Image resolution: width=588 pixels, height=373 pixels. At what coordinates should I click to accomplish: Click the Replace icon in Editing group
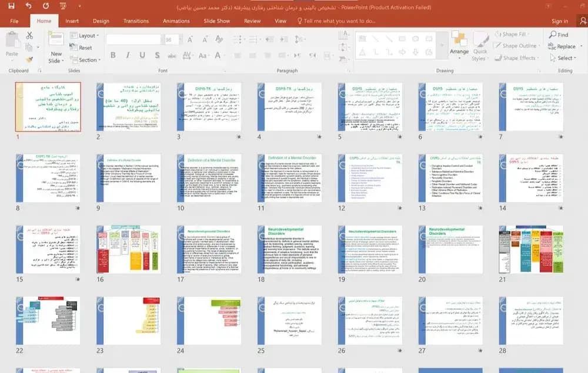(x=552, y=46)
